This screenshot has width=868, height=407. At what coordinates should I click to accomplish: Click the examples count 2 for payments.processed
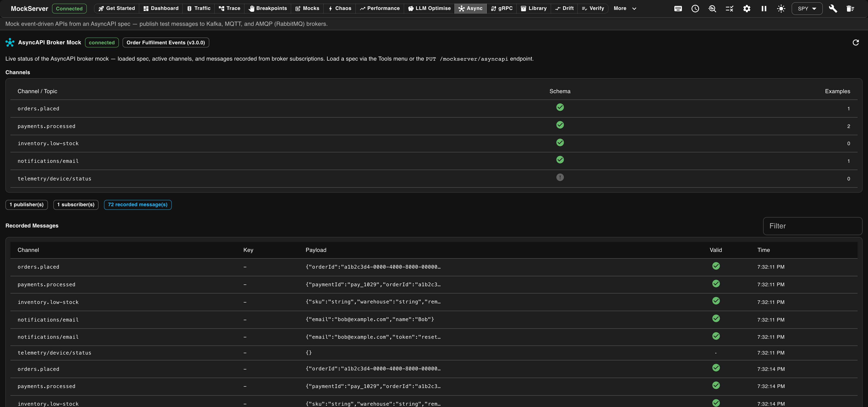[849, 126]
